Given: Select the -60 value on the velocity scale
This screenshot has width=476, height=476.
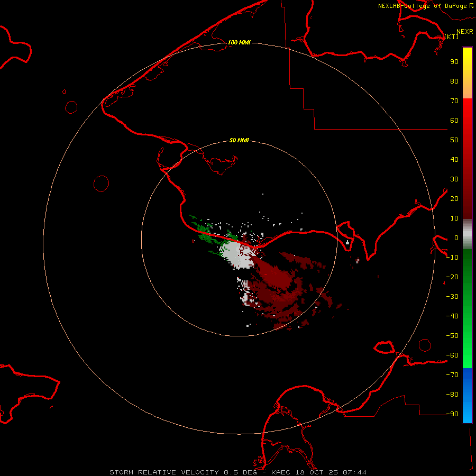Looking at the screenshot, I should [x=452, y=355].
